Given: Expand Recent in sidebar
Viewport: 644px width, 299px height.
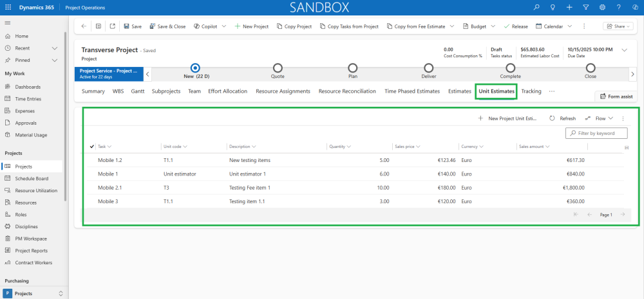Looking at the screenshot, I should [x=55, y=48].
